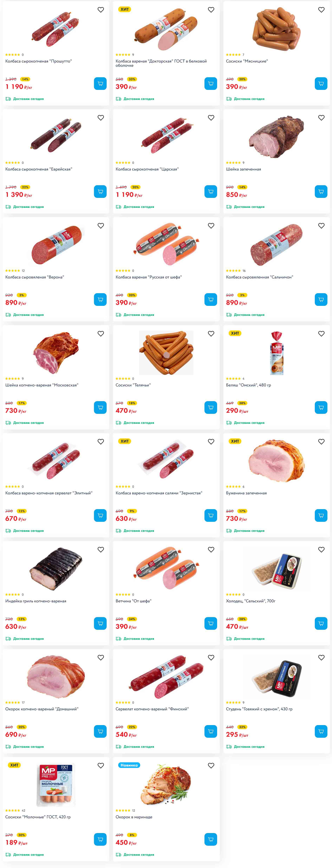Click Новинка badge on Окорок в маринаде
332x868 pixels.
pos(129,765)
